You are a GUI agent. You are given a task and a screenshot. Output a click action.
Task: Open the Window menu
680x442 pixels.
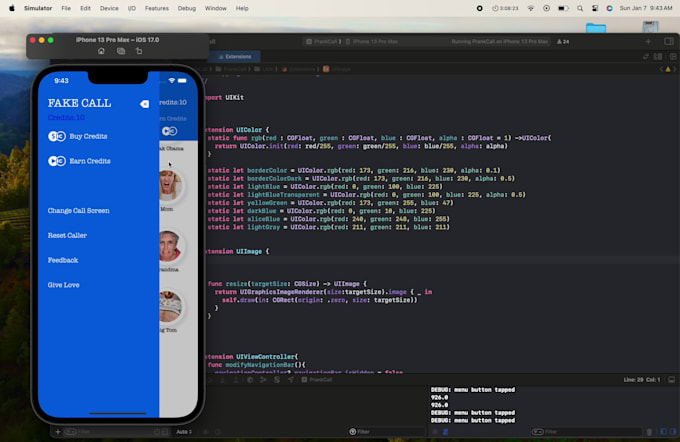click(x=216, y=8)
